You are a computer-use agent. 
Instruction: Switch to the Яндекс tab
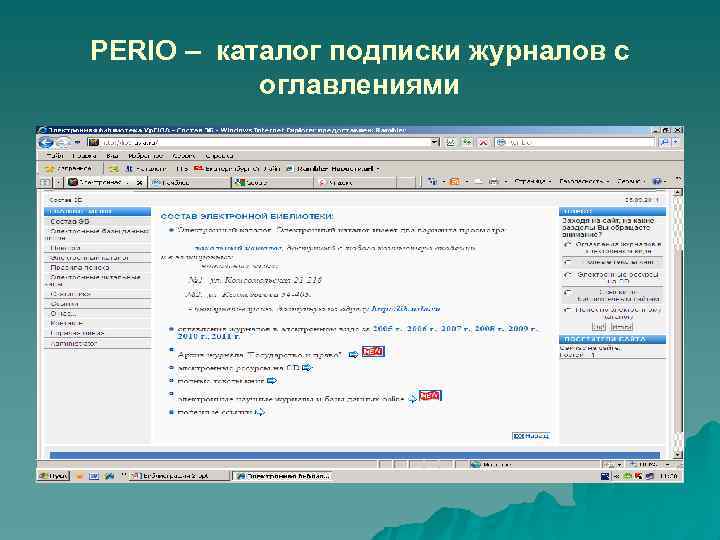(354, 182)
